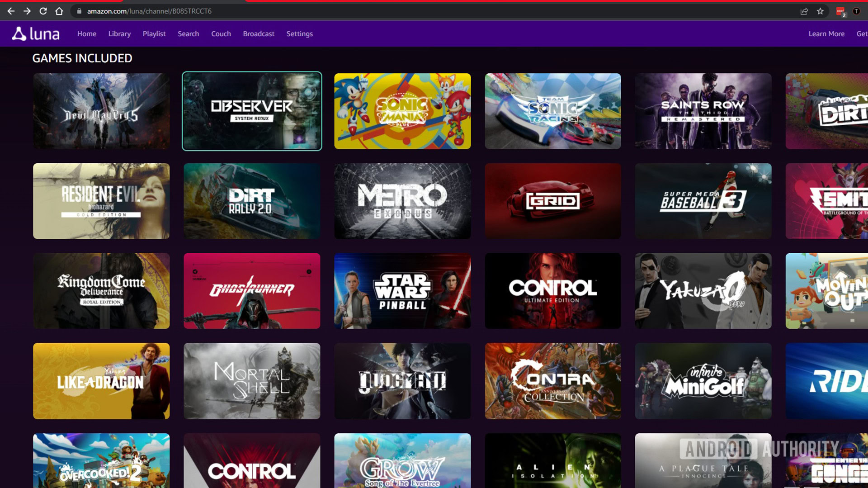Click the address bar URL
This screenshot has height=488, width=868.
tap(149, 11)
